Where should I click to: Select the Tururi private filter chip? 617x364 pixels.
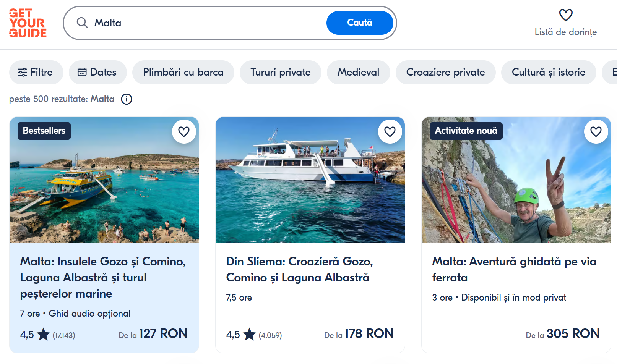(280, 72)
